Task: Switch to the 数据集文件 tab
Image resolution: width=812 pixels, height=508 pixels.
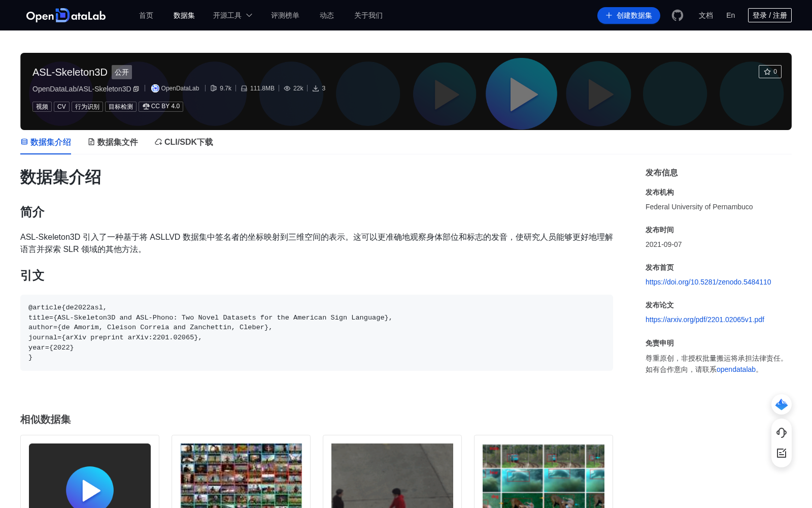Action: click(113, 142)
